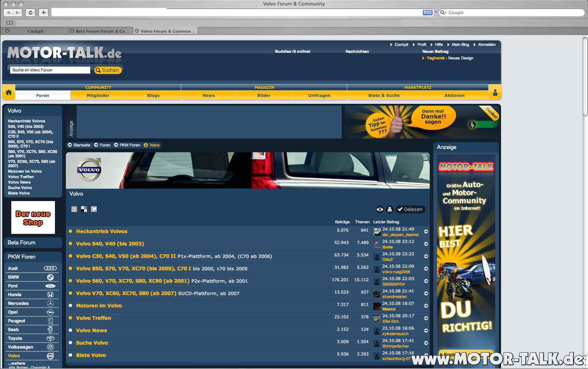The height and width of the screenshot is (369, 588).
Task: Click the eye icon beside the print icon
Action: tap(380, 209)
